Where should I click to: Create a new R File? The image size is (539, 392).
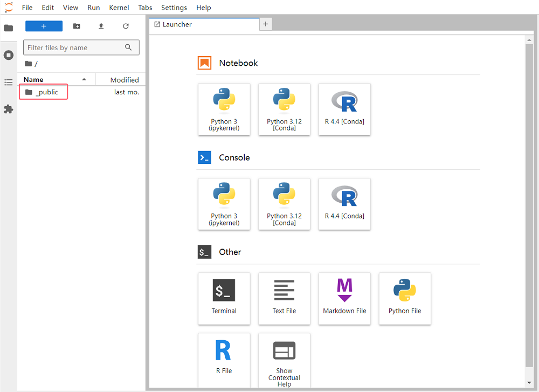tap(224, 360)
